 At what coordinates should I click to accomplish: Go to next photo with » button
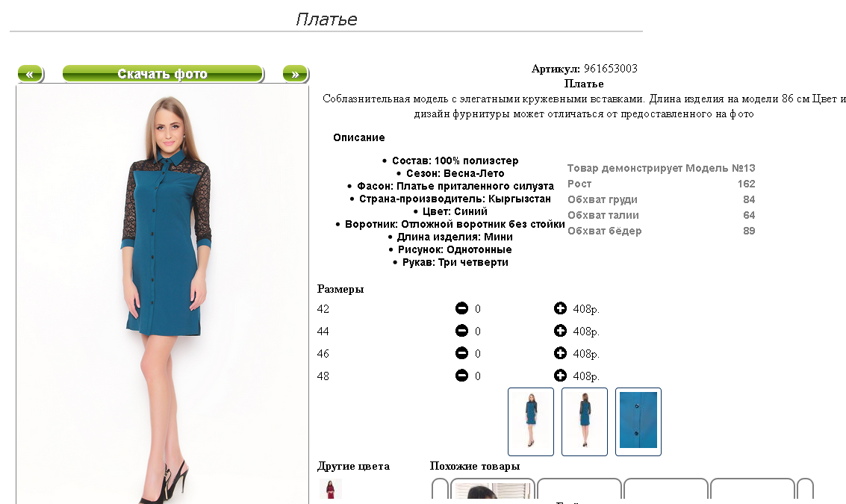(x=295, y=74)
